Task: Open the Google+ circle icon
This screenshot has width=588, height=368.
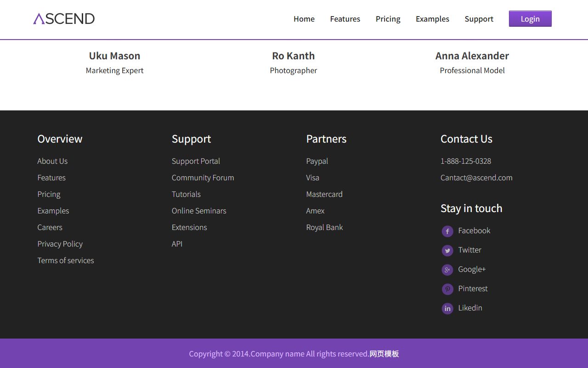Action: click(447, 270)
